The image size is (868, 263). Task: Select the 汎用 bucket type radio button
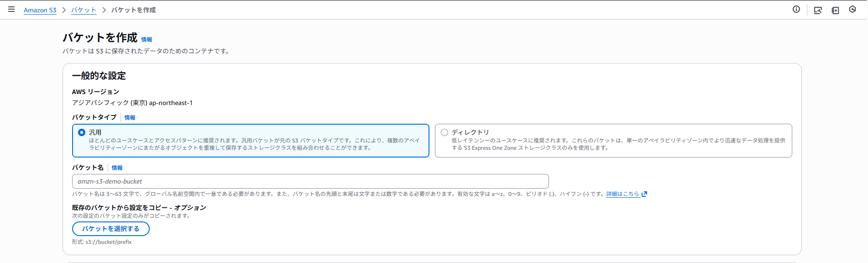click(x=82, y=132)
